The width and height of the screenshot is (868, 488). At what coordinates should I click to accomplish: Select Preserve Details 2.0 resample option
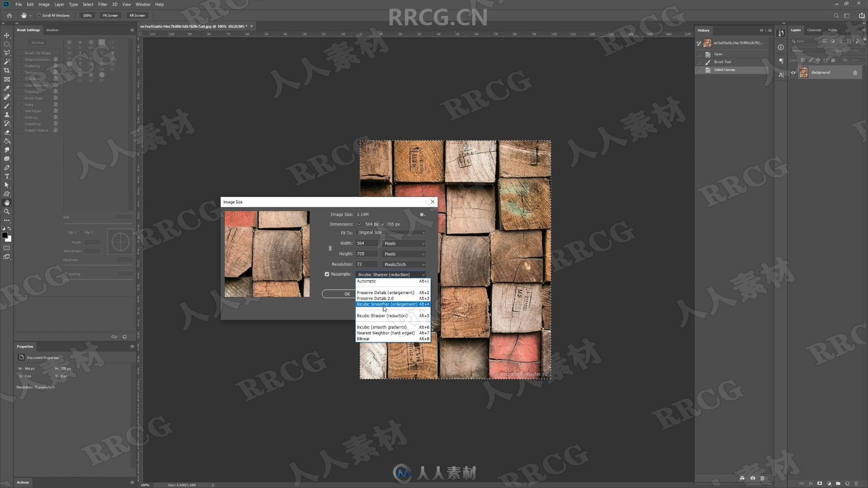pyautogui.click(x=391, y=299)
